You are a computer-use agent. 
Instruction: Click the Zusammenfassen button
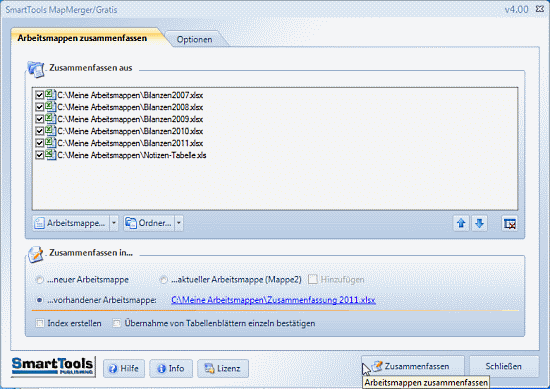[x=413, y=366]
